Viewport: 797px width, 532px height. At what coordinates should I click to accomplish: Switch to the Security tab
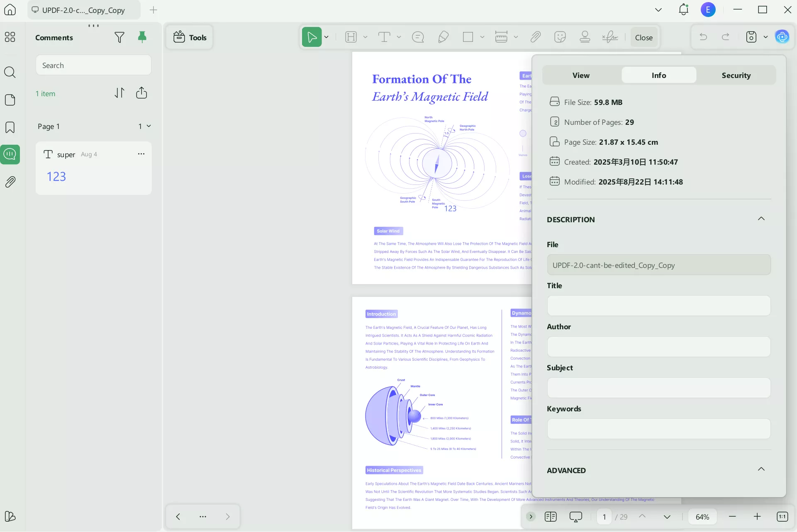(x=736, y=75)
